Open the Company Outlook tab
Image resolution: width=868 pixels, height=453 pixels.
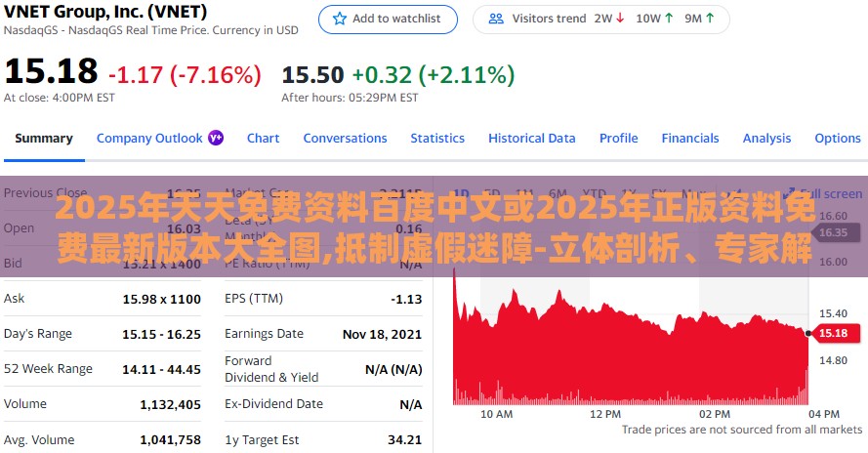click(149, 139)
